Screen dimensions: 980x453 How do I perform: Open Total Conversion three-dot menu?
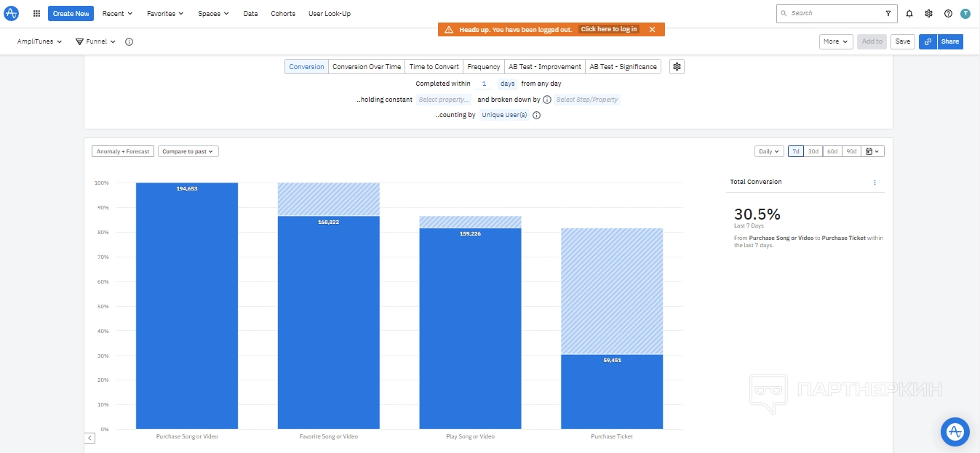point(875,183)
